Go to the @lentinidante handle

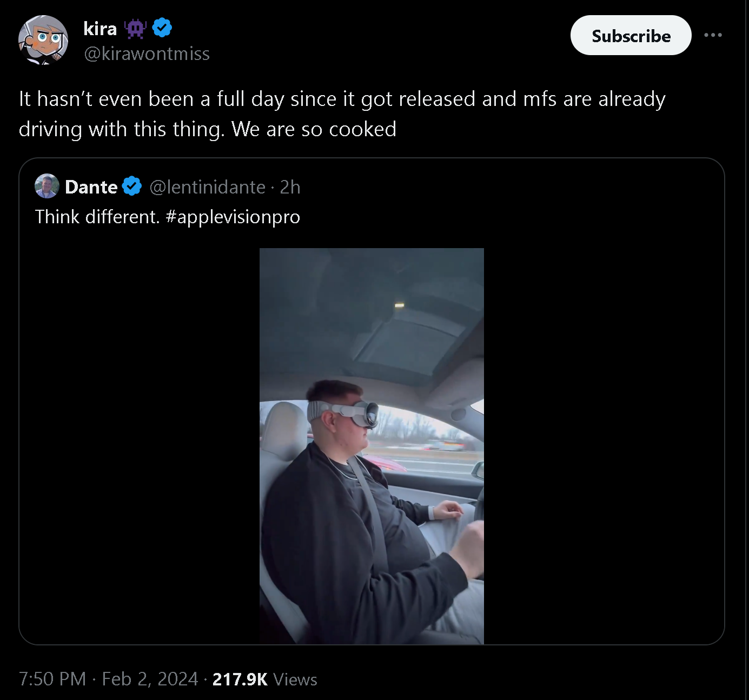(x=207, y=187)
